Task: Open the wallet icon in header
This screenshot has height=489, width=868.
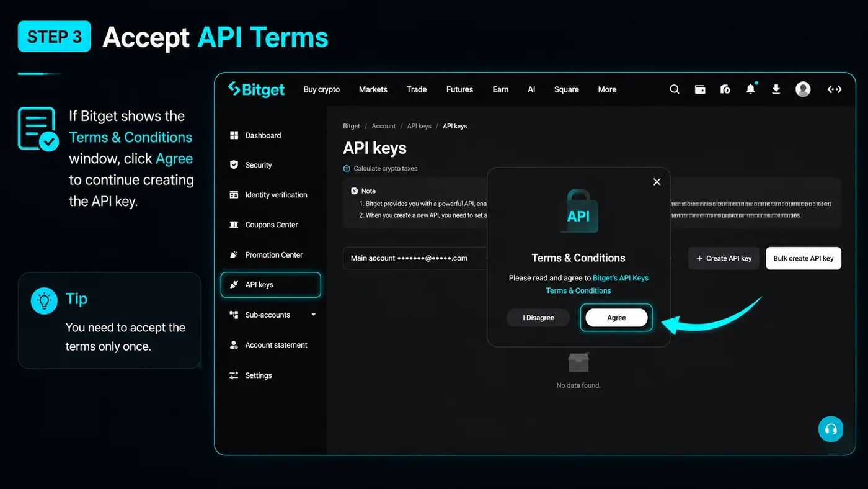Action: point(700,89)
